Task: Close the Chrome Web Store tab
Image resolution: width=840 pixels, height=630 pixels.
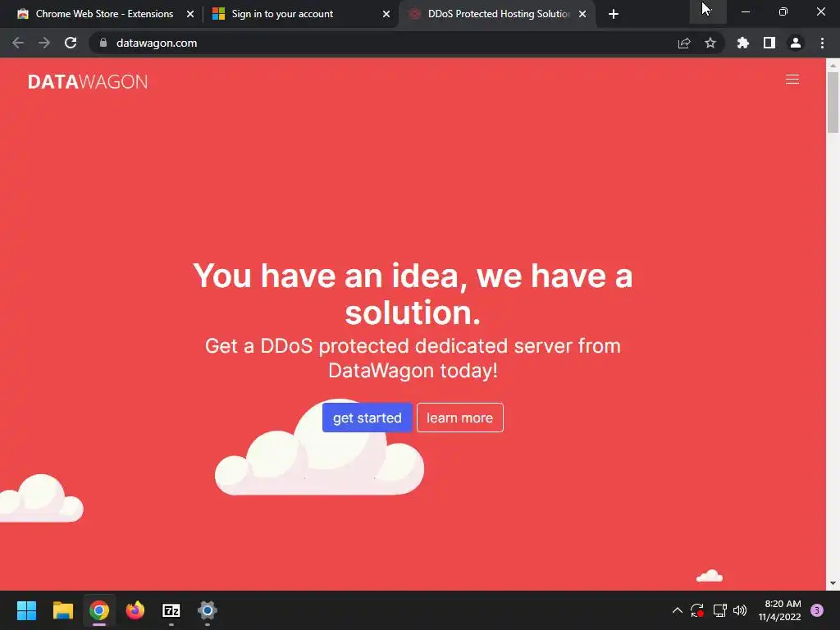Action: pos(190,14)
